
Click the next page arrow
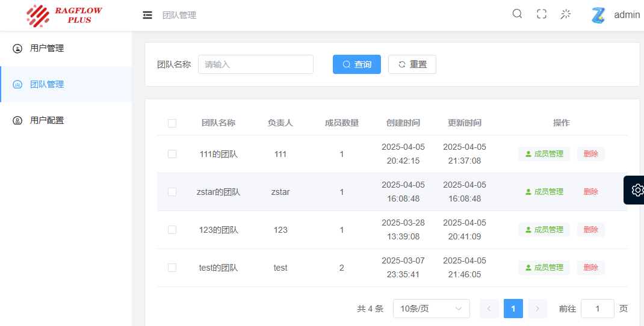pos(537,309)
